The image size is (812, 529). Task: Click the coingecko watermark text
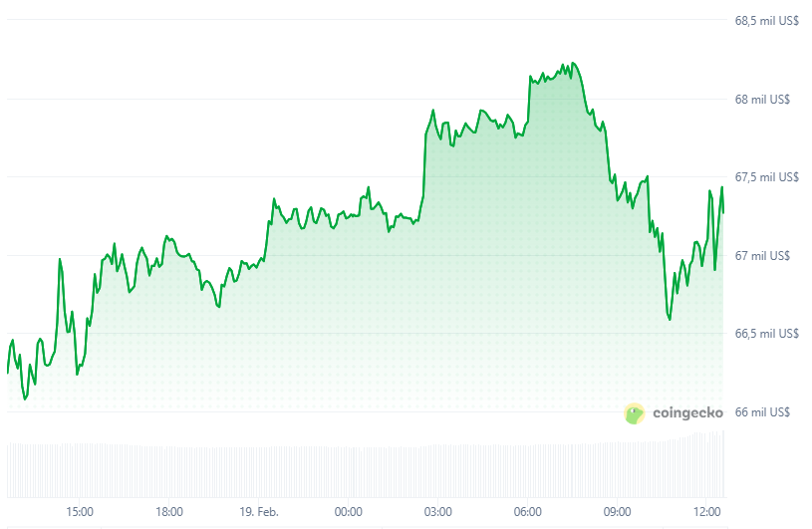point(686,413)
